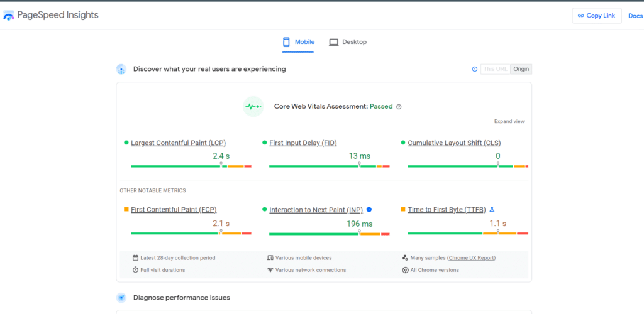Image resolution: width=644 pixels, height=314 pixels.
Task: Switch to the Mobile tab
Action: coord(299,42)
